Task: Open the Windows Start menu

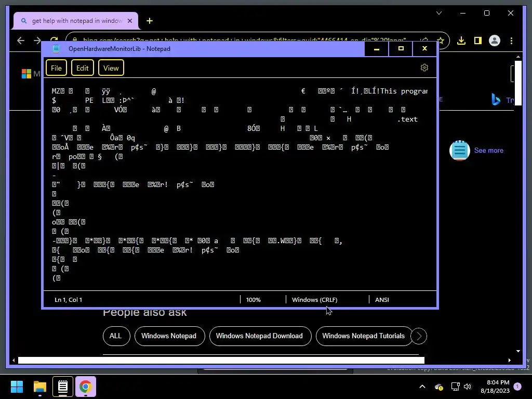Action: (17, 387)
